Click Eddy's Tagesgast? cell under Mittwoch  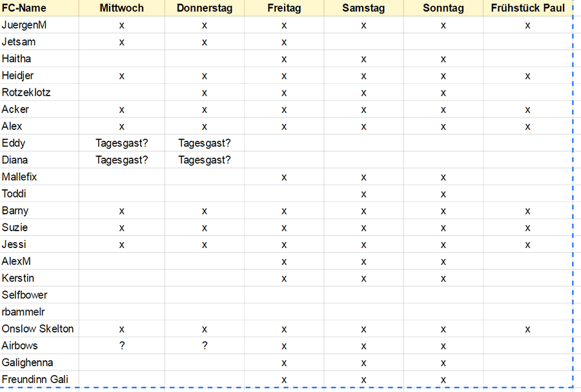pos(122,143)
